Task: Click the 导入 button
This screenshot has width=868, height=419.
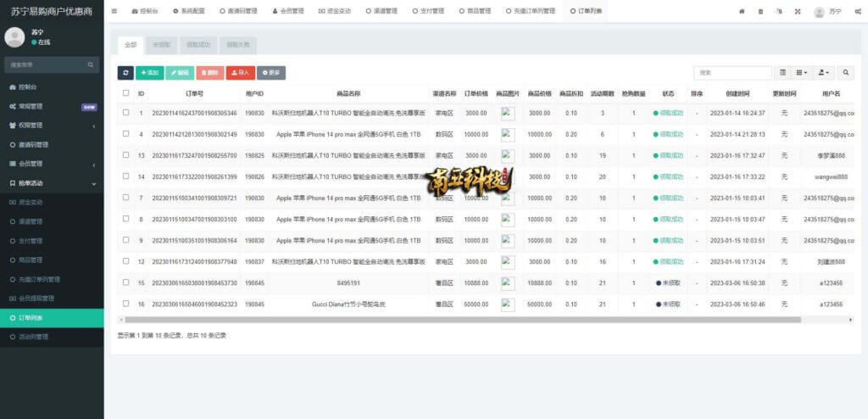Action: (x=241, y=73)
